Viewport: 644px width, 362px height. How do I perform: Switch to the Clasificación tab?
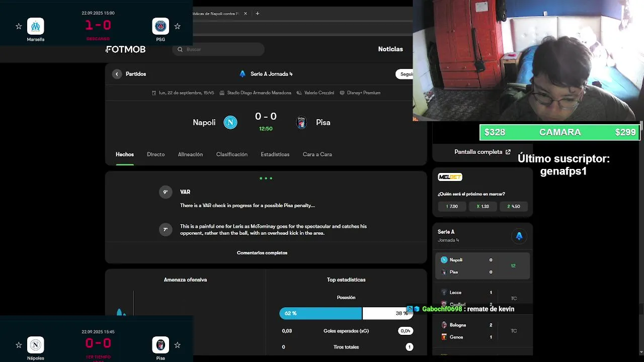pos(232,154)
